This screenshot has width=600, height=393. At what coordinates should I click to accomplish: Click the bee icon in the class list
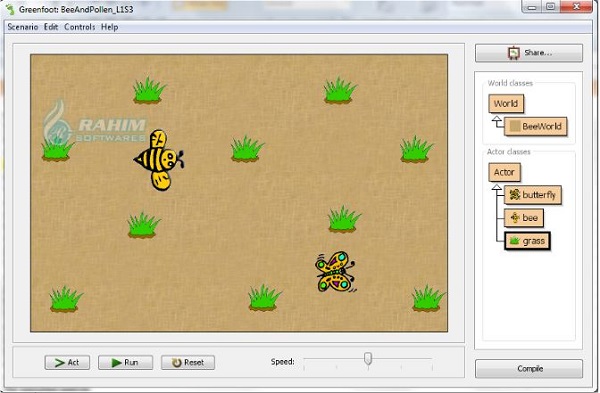click(515, 218)
